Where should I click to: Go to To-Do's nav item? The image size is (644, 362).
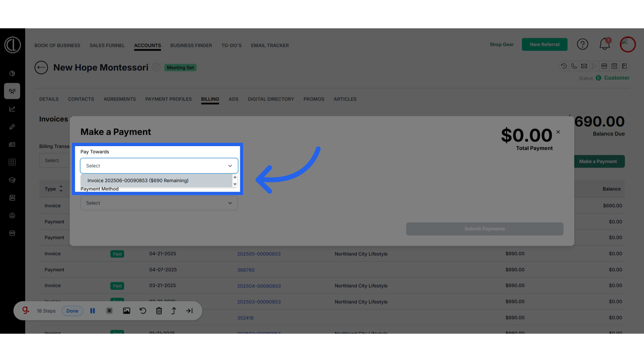[x=231, y=45]
